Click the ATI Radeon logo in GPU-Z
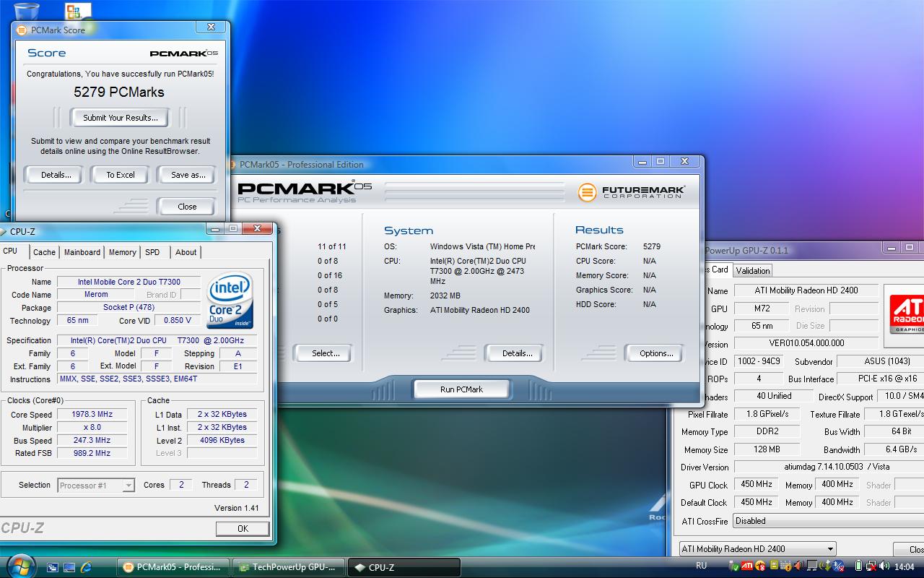The height and width of the screenshot is (578, 924). (x=907, y=313)
